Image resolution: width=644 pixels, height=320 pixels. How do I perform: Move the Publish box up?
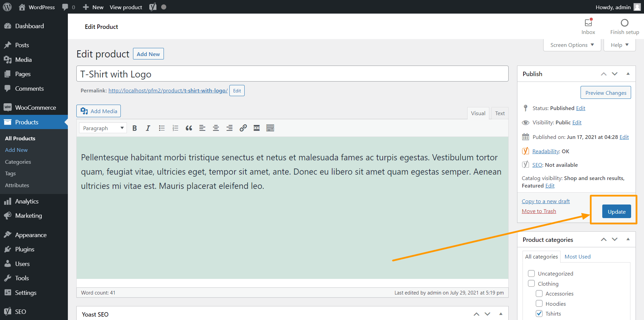pos(604,74)
